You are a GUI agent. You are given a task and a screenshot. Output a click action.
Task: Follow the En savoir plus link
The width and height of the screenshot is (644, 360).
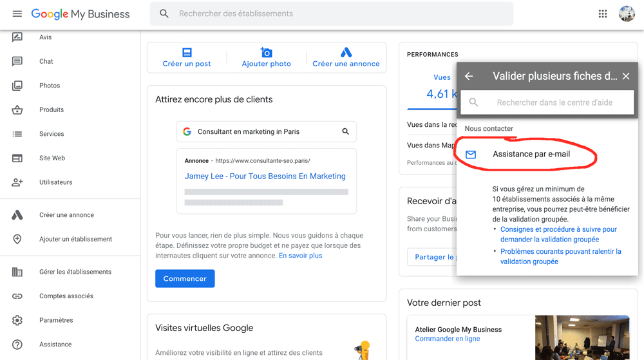tap(301, 255)
